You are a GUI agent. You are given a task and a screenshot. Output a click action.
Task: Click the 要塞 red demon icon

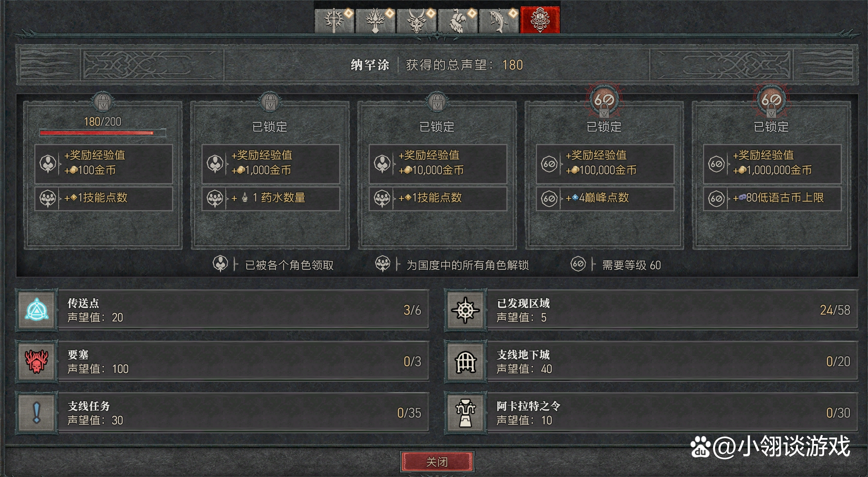[37, 361]
